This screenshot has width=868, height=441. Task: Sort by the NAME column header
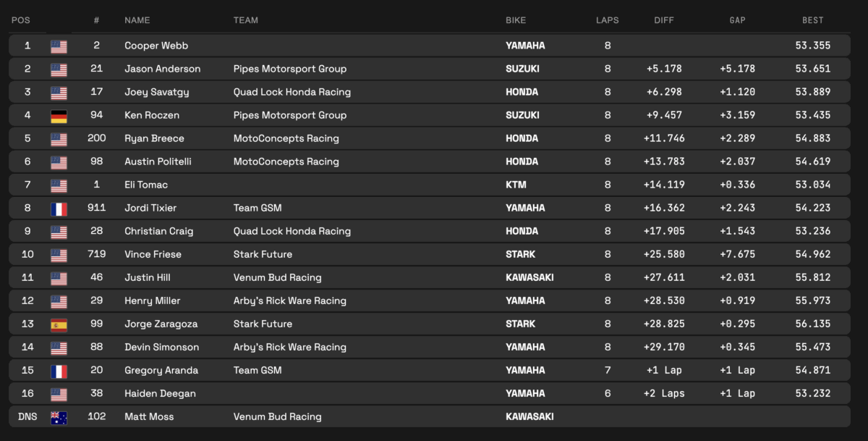[x=137, y=20]
